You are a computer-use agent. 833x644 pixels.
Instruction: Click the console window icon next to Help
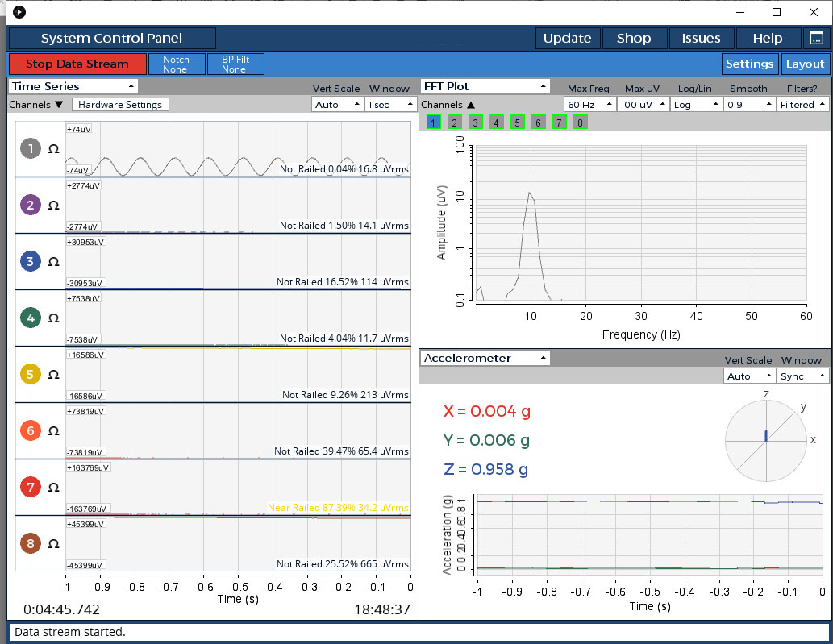pos(816,38)
